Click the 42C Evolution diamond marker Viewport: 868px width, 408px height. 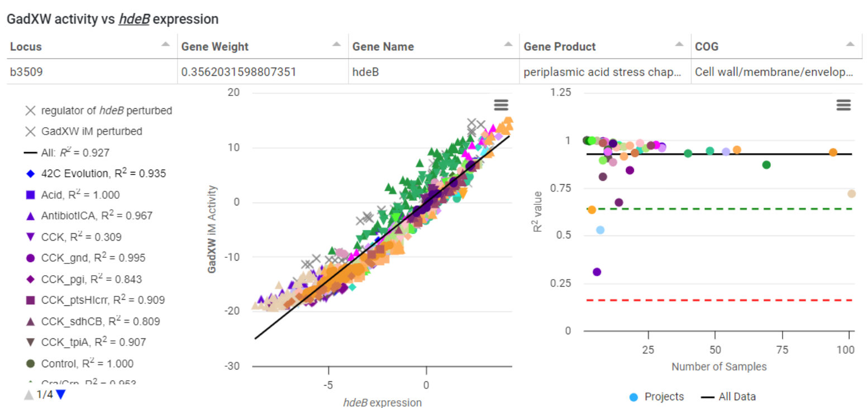point(31,174)
